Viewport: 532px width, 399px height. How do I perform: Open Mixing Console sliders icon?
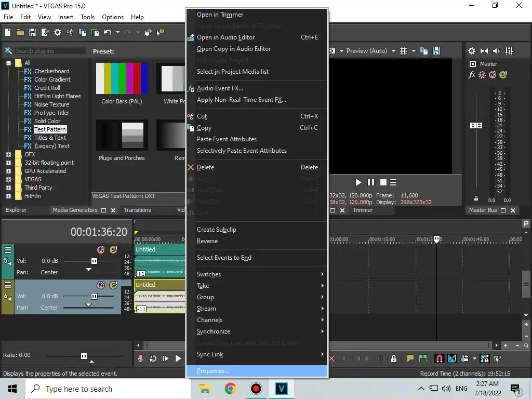pyautogui.click(x=509, y=51)
